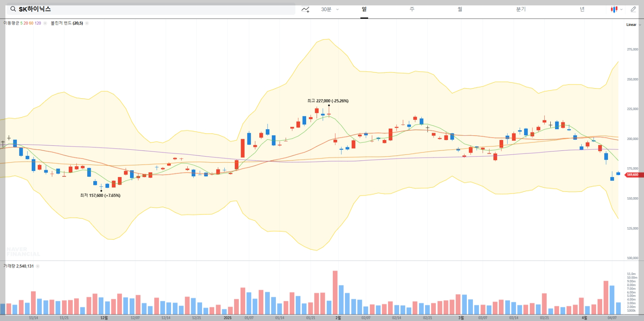
Task: Click the 125,000 price axis label
Action: coord(632,228)
